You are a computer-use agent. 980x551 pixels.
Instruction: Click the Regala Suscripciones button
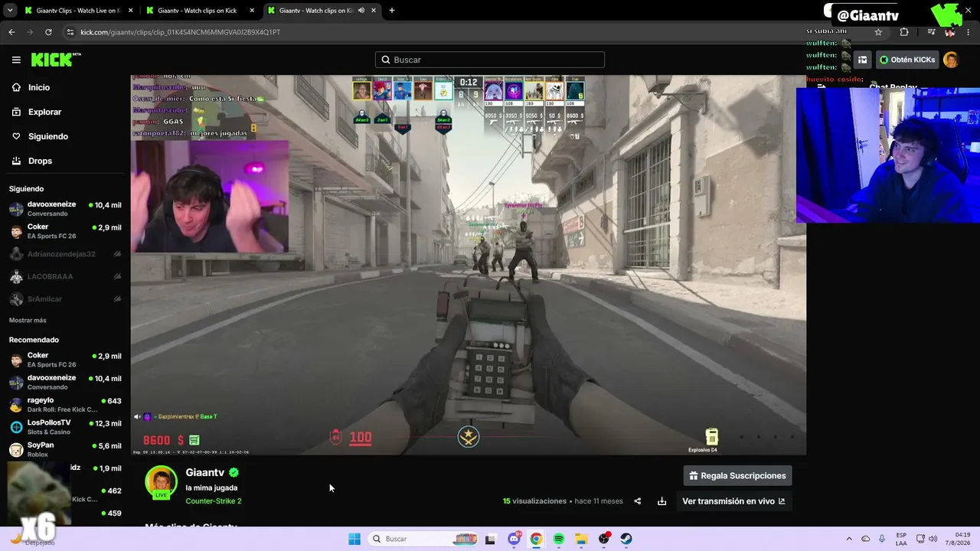tap(737, 475)
